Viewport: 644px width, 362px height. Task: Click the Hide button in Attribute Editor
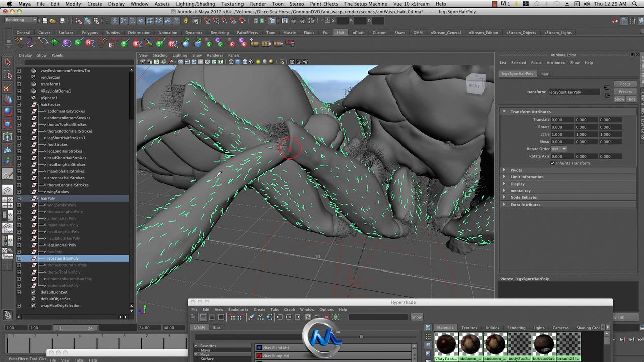(631, 99)
